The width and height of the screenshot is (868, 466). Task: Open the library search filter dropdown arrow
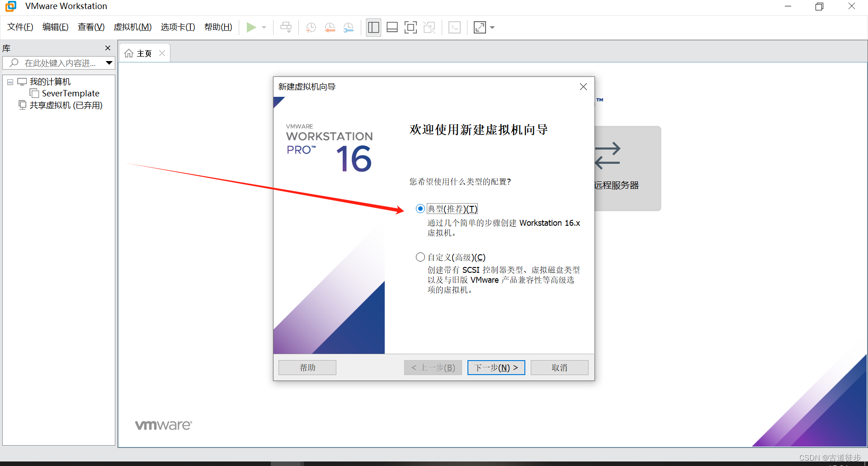click(x=109, y=63)
